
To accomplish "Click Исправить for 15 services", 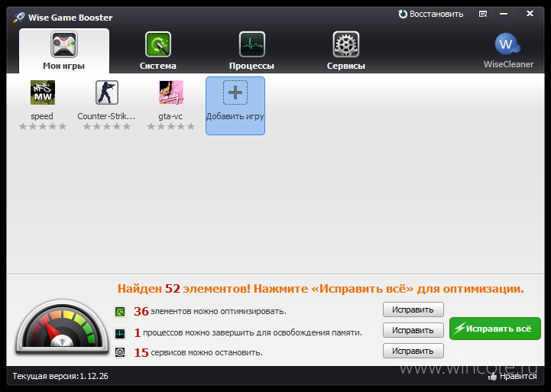I will [x=413, y=351].
